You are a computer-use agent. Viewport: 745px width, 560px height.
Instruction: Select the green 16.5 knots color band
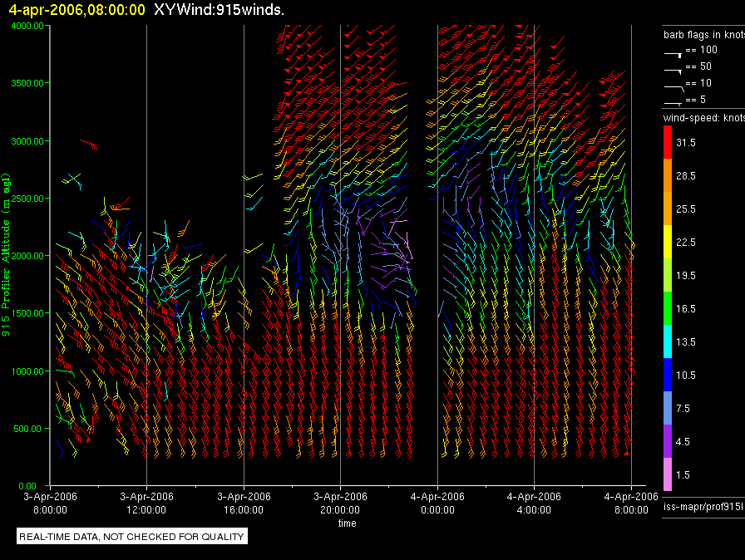click(x=668, y=308)
